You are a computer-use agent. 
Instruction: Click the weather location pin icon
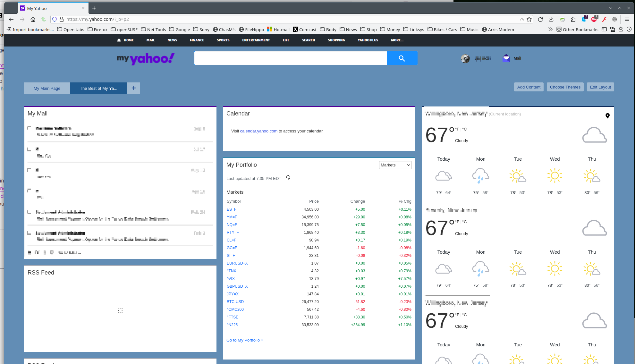(x=607, y=116)
